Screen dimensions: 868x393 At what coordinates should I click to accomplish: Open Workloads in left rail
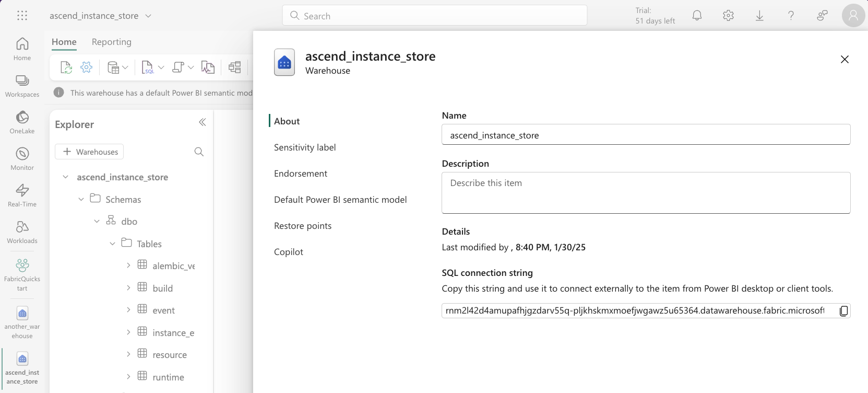pos(22,232)
